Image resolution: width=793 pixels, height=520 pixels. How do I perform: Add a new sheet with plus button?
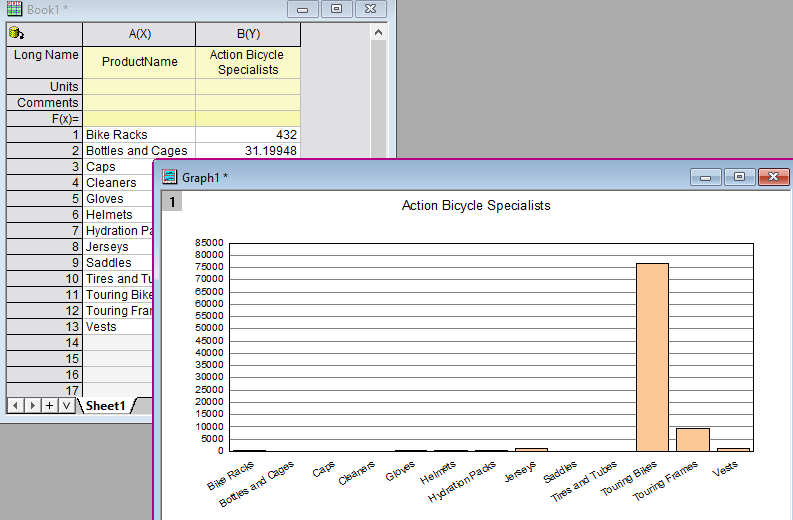(x=49, y=405)
